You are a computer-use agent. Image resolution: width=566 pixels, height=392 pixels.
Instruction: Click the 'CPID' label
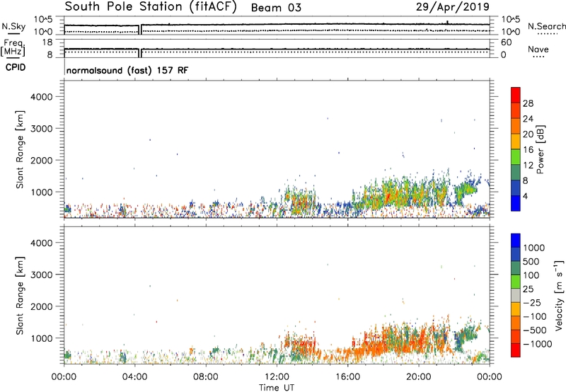(x=16, y=67)
